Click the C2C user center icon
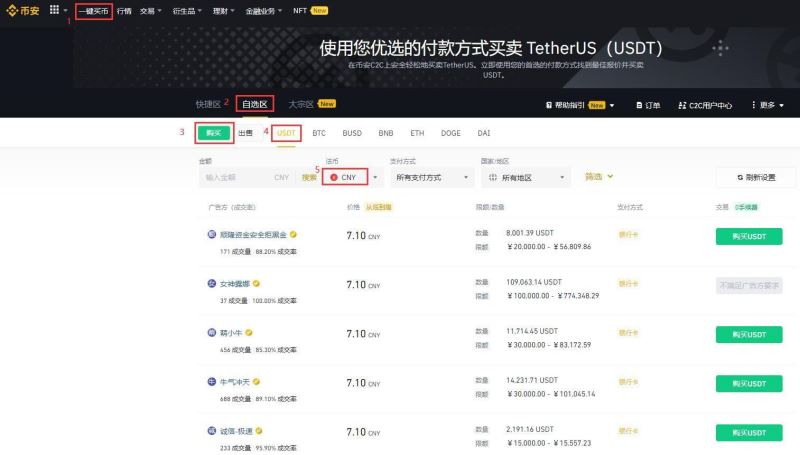The width and height of the screenshot is (800, 455). click(x=682, y=105)
